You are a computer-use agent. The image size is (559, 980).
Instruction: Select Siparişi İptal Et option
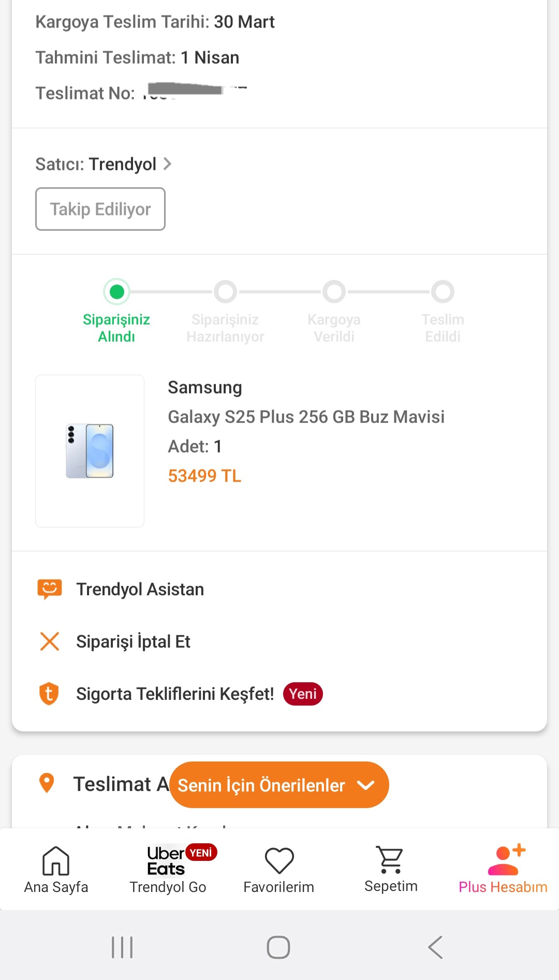coord(133,642)
